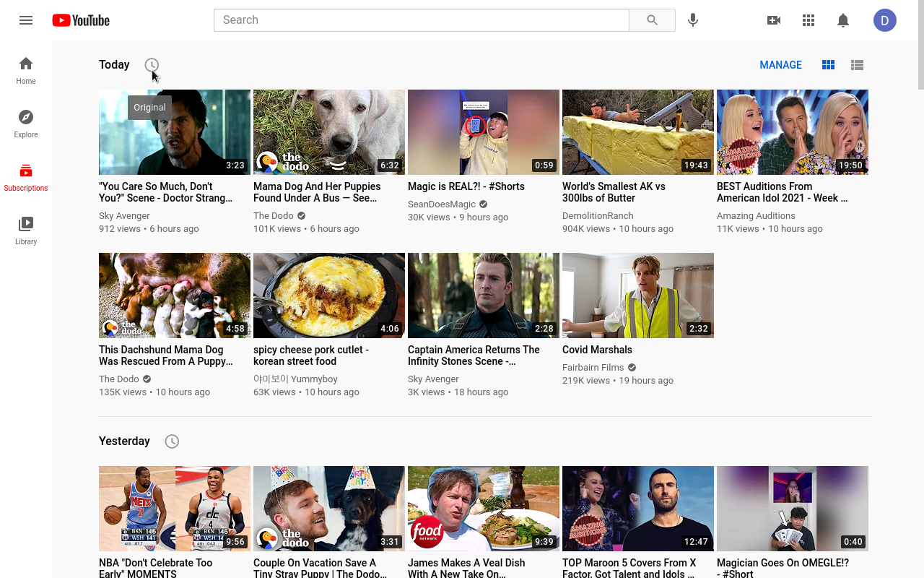Click the MANAGE link
This screenshot has height=578, width=924.
780,65
